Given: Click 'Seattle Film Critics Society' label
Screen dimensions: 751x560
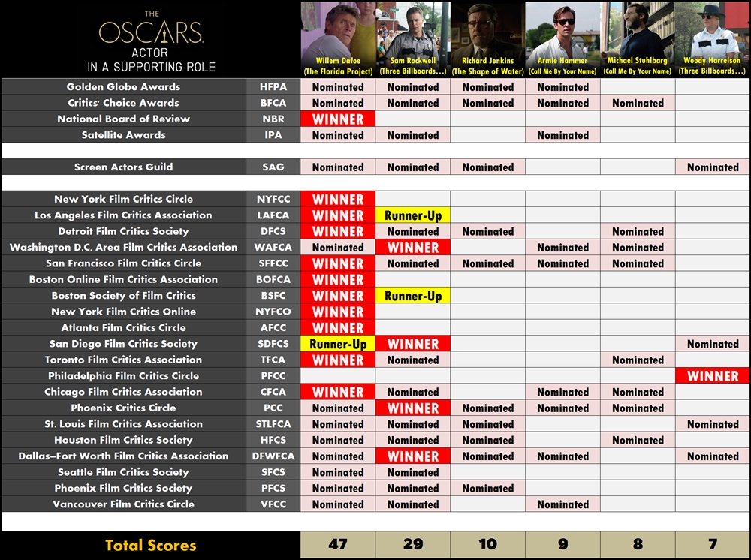Looking at the screenshot, I should 124,472.
